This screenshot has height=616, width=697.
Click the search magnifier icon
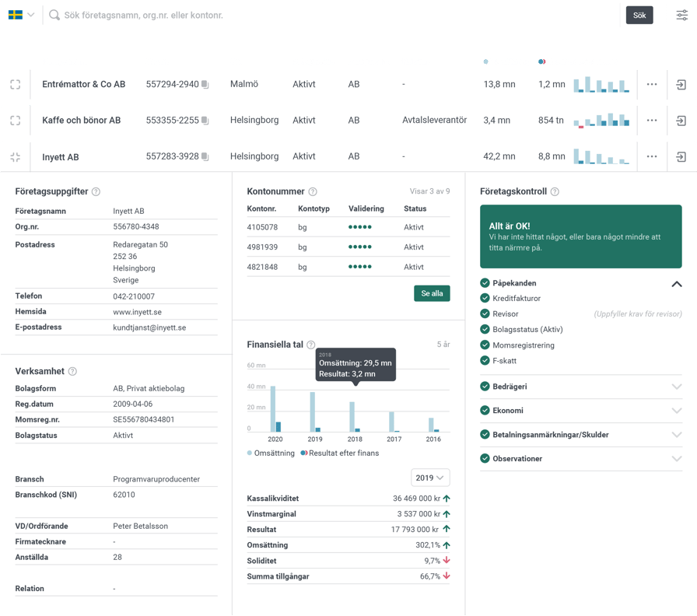[54, 15]
